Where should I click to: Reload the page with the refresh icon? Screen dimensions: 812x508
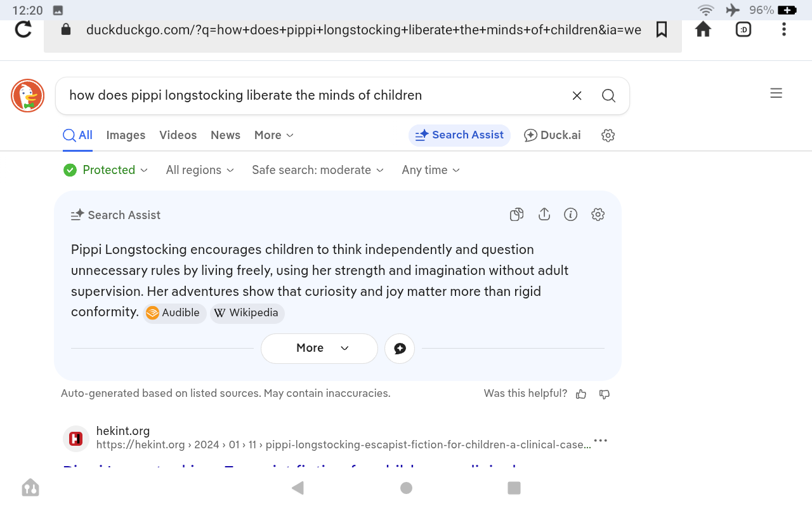tap(23, 29)
